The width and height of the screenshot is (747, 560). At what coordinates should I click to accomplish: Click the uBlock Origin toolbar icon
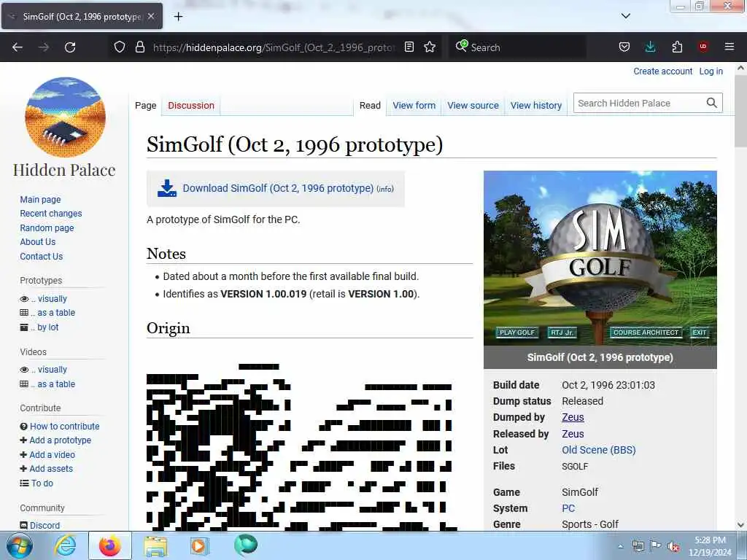coord(703,47)
